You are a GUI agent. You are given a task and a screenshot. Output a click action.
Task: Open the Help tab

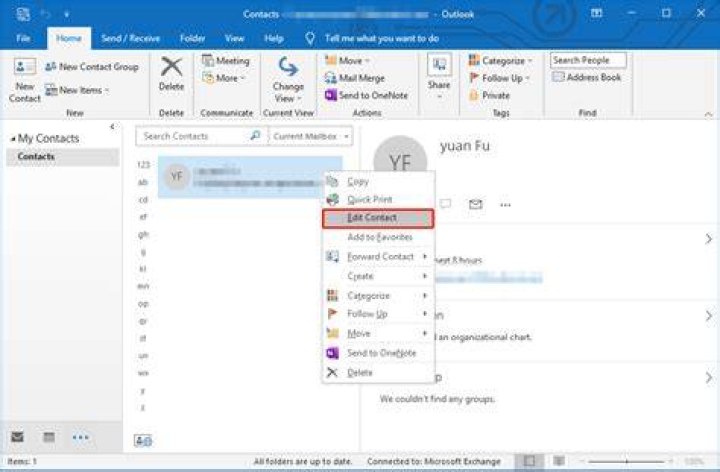pyautogui.click(x=274, y=39)
